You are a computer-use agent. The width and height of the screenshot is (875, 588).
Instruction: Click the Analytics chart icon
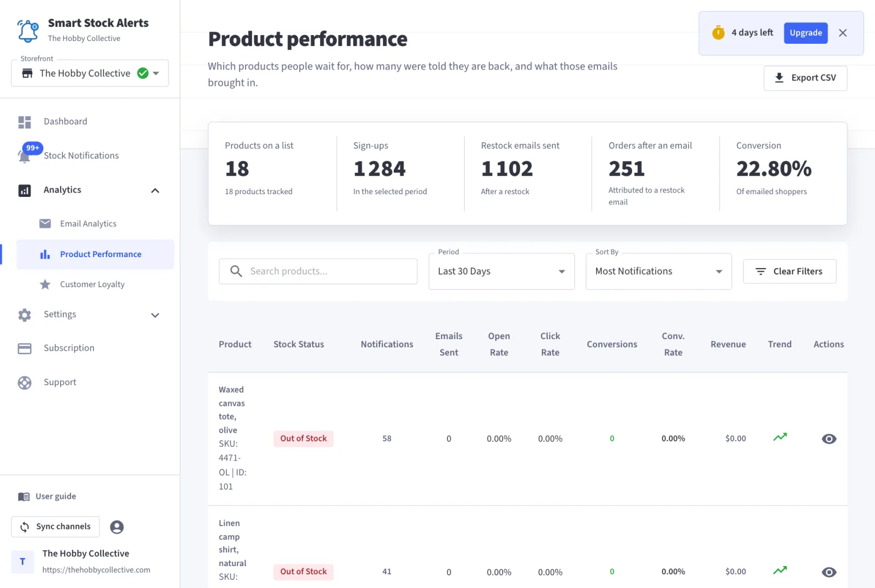[25, 190]
